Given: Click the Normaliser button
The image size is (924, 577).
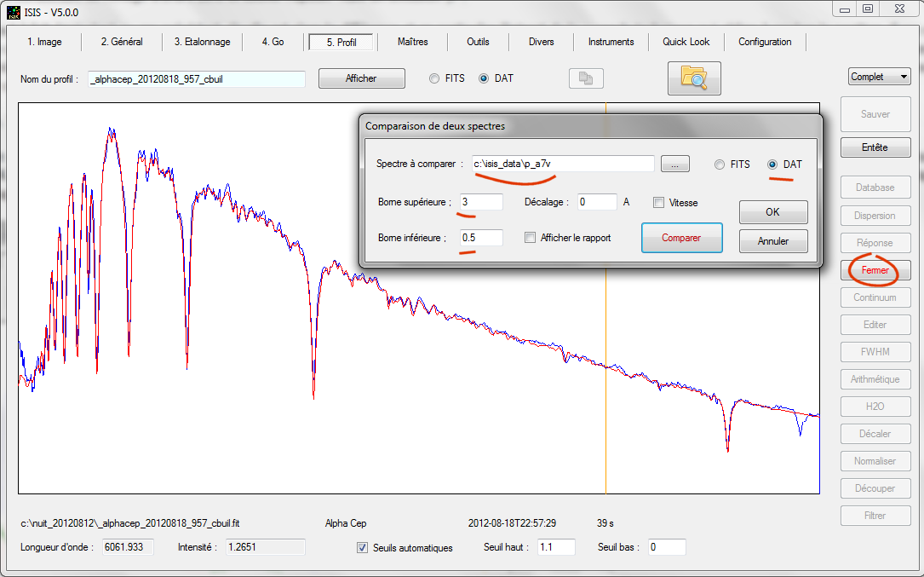Looking at the screenshot, I should pyautogui.click(x=875, y=461).
